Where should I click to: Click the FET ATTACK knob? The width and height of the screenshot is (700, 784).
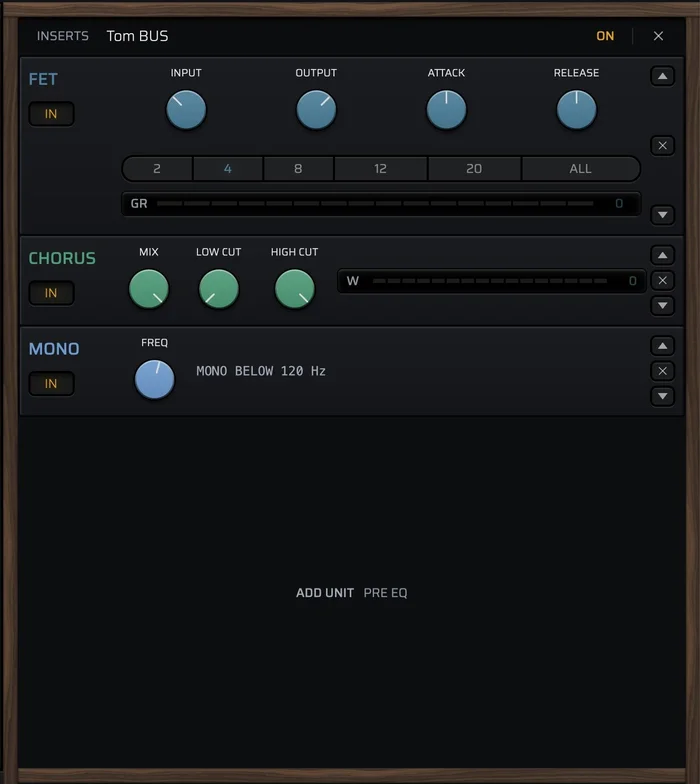click(x=446, y=110)
